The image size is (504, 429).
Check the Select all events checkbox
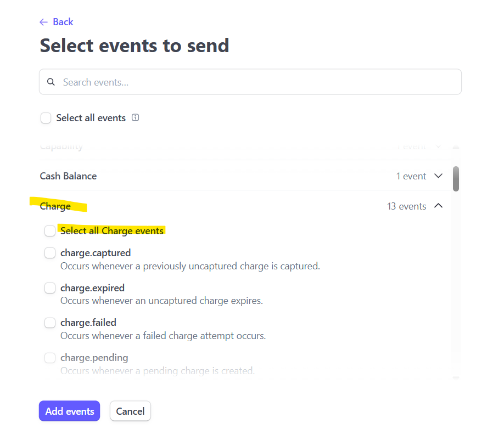46,118
